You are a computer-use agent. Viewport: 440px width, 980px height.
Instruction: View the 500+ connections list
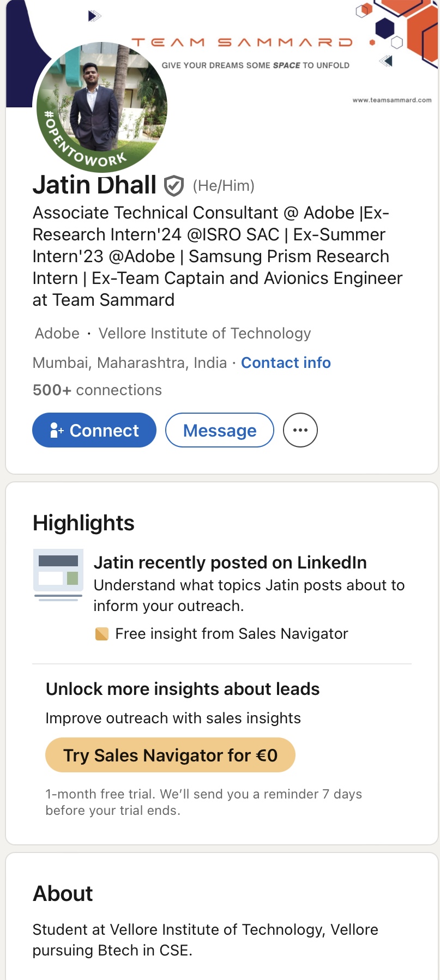click(x=97, y=390)
